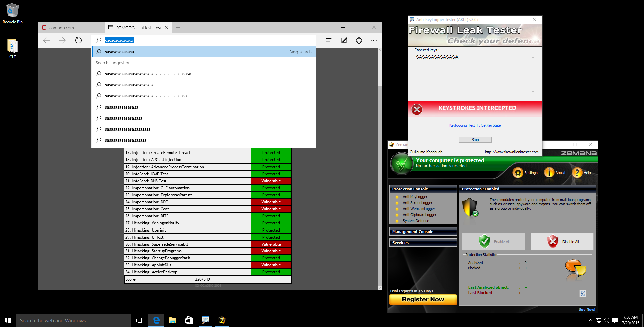Go forward in Edge browser
644x327 pixels.
[x=62, y=40]
